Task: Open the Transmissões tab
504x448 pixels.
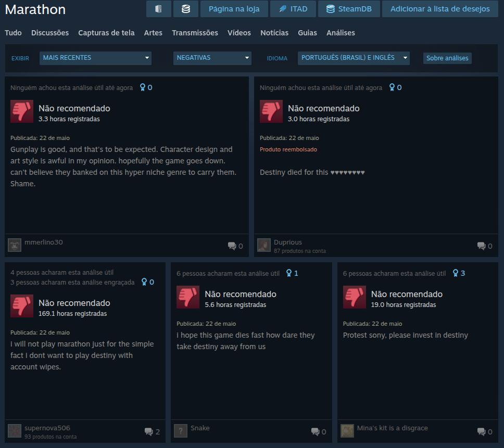Action: tap(195, 33)
